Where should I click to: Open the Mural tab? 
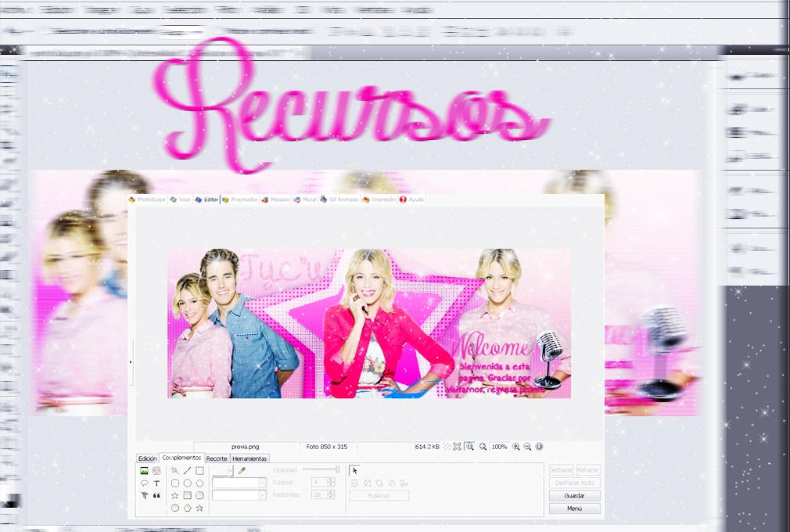[x=305, y=199]
